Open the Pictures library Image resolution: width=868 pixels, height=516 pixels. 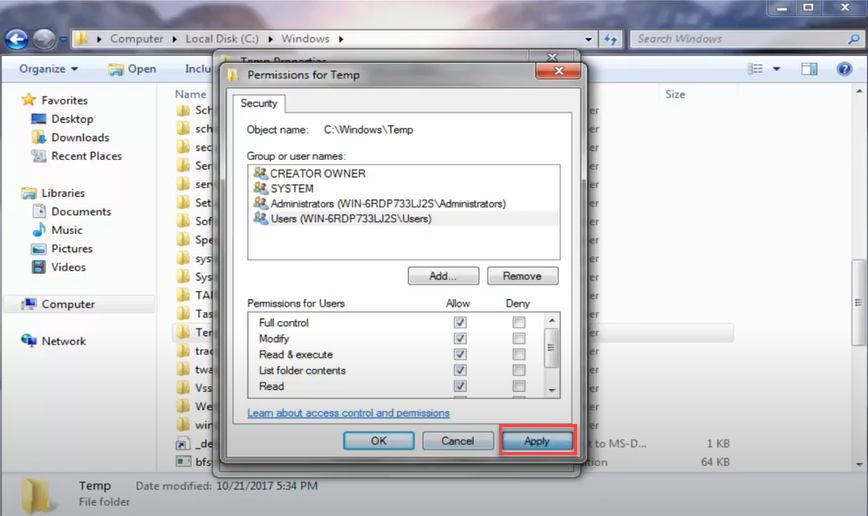62,249
